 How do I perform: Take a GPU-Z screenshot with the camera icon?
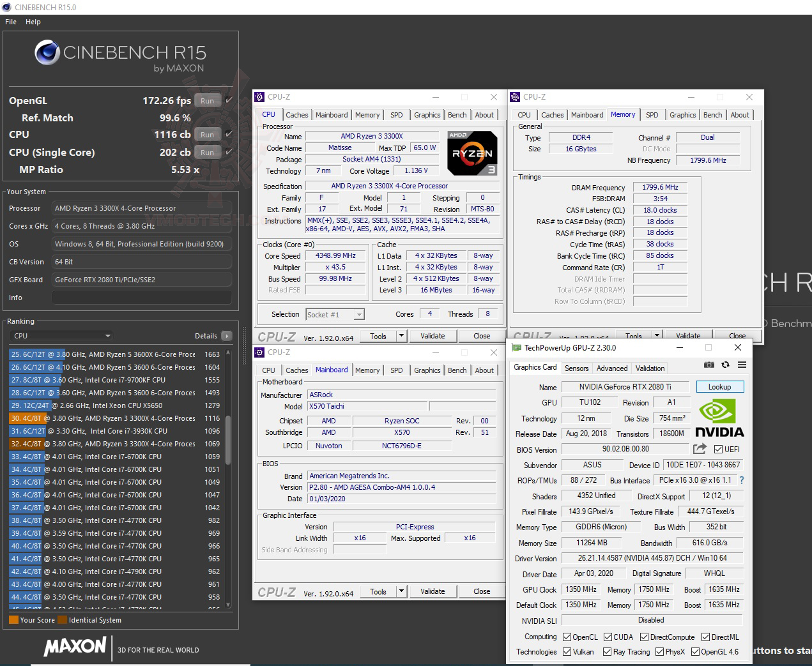point(709,365)
